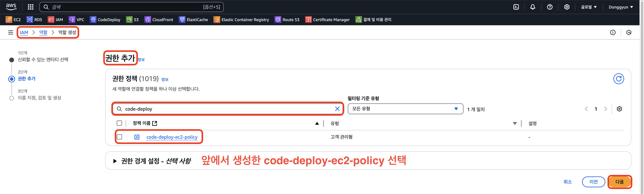644x194 pixels.
Task: Expand the code-deploy-ec2-policy row details
Action: 137,137
